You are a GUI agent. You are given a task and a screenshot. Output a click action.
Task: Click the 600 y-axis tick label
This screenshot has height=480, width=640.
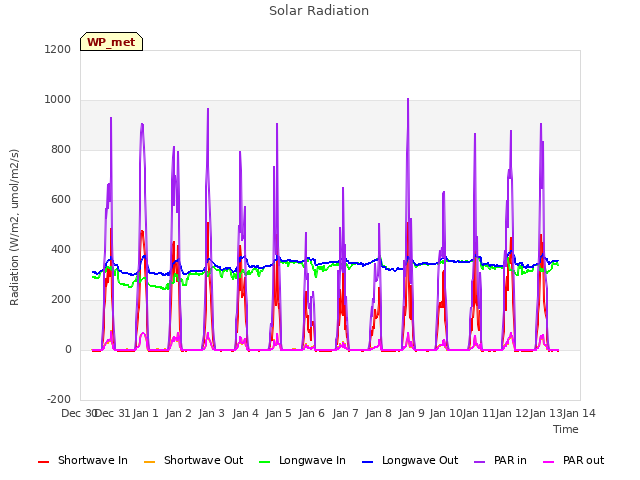click(x=61, y=200)
